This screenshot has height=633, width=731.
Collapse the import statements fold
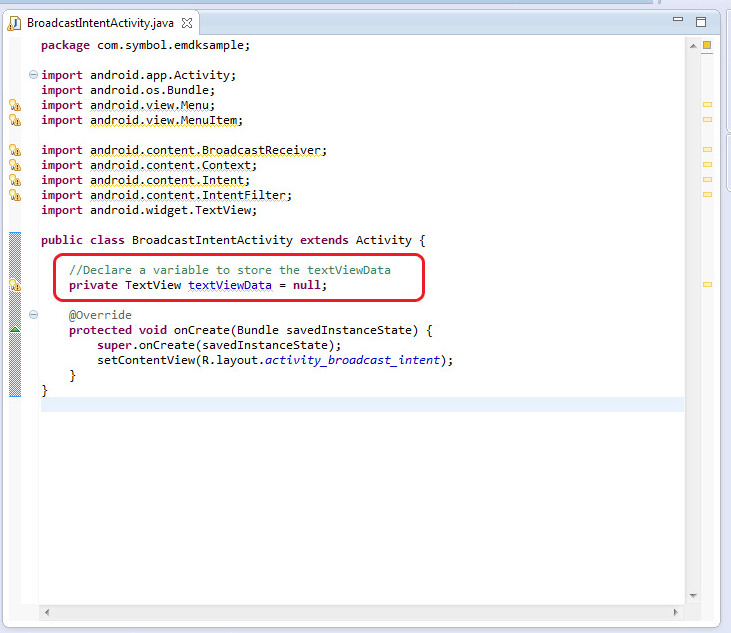pyautogui.click(x=33, y=75)
